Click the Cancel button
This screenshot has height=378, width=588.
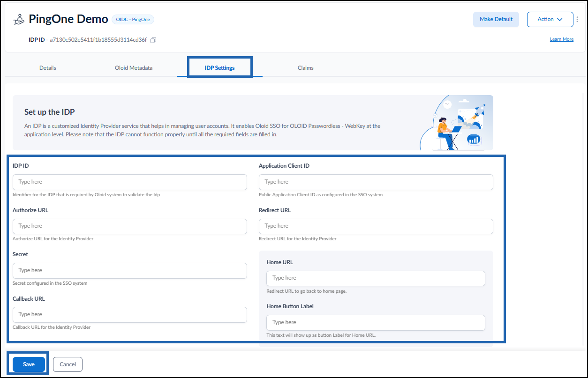[x=68, y=364]
